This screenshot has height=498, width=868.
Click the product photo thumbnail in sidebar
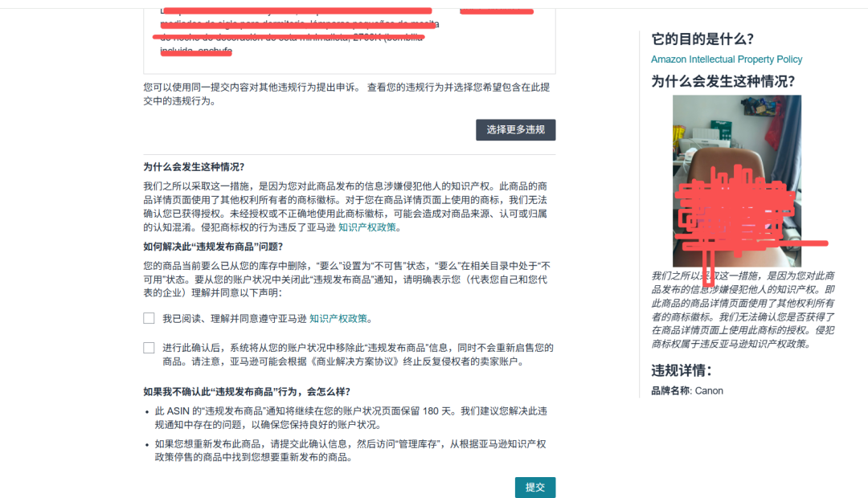[737, 181]
